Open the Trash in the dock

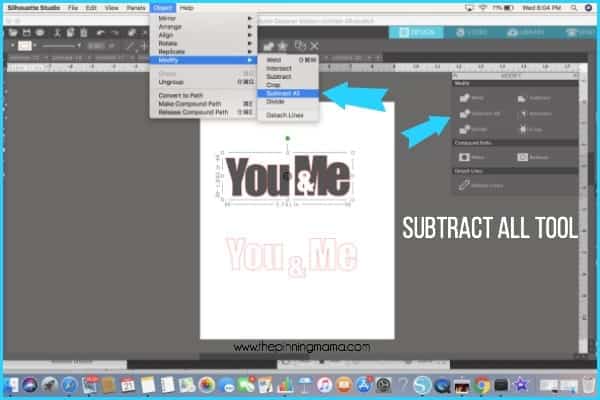tap(589, 385)
